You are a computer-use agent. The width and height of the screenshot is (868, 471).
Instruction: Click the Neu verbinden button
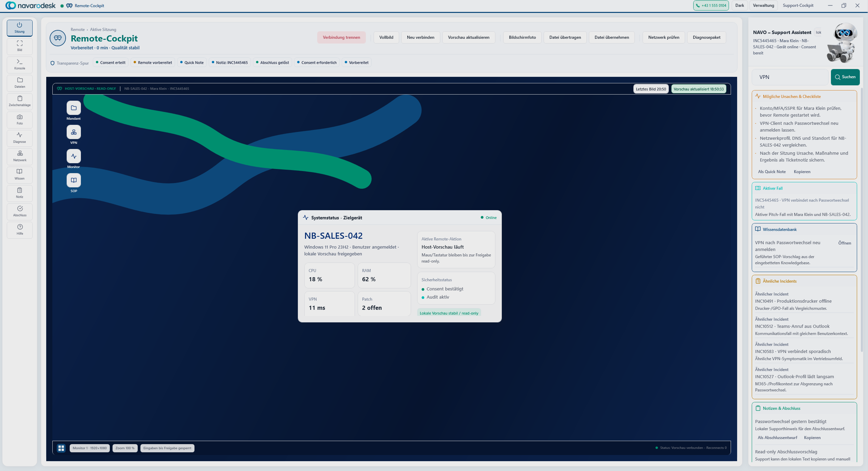(x=420, y=37)
